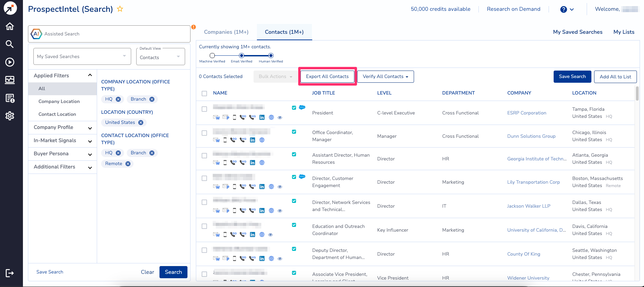Open My Saved Searches at top right

pyautogui.click(x=578, y=32)
